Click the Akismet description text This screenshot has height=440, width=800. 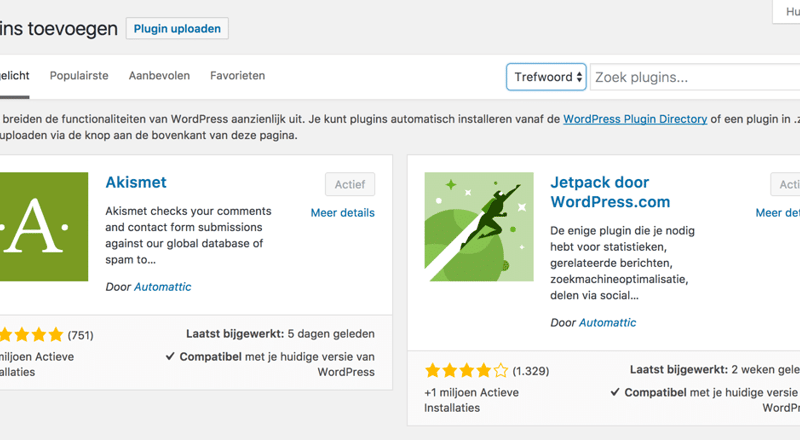189,235
